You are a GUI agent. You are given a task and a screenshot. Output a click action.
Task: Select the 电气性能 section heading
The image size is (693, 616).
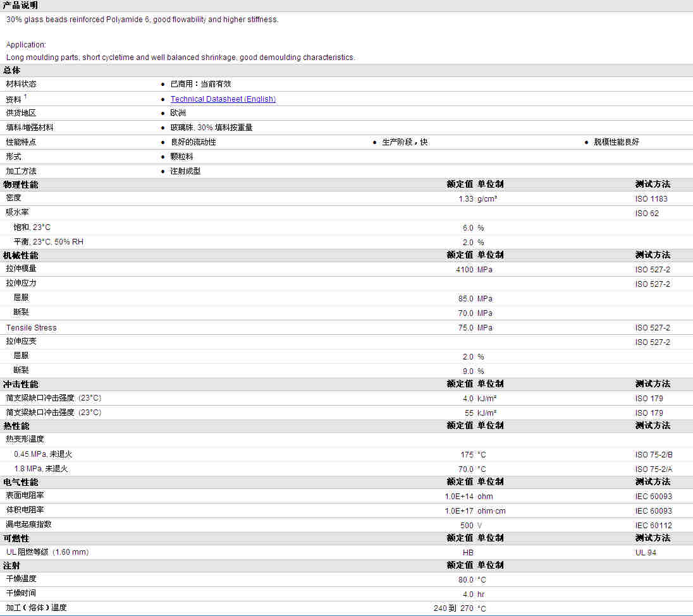(x=20, y=482)
